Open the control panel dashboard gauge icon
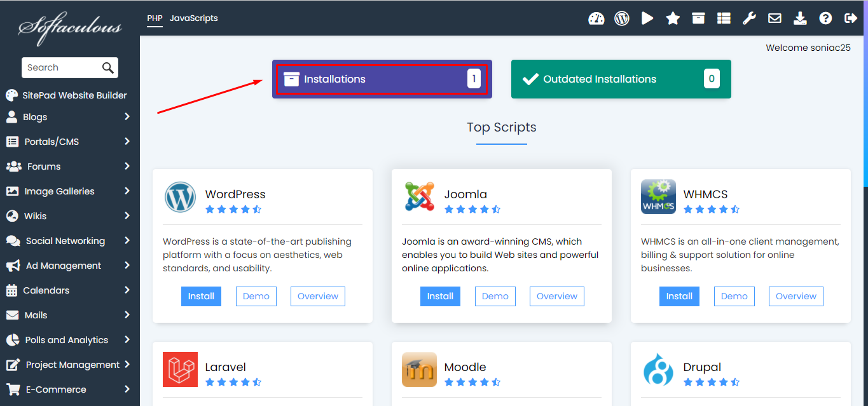 (596, 18)
